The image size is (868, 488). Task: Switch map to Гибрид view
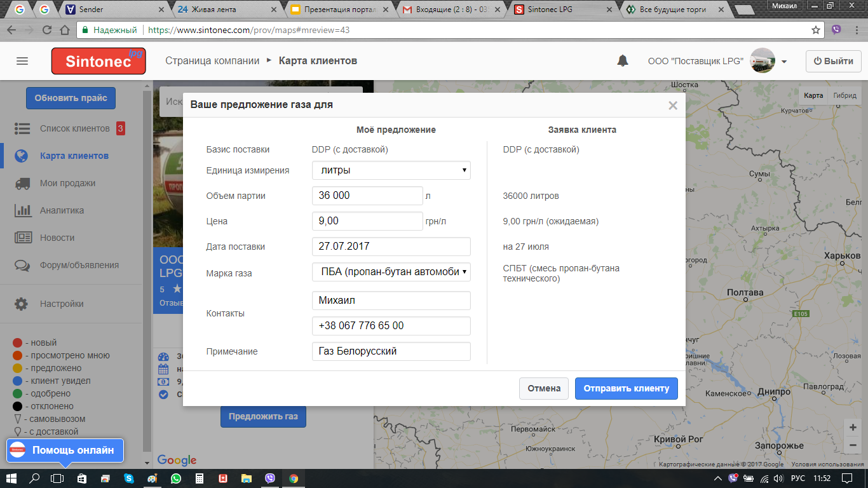844,95
